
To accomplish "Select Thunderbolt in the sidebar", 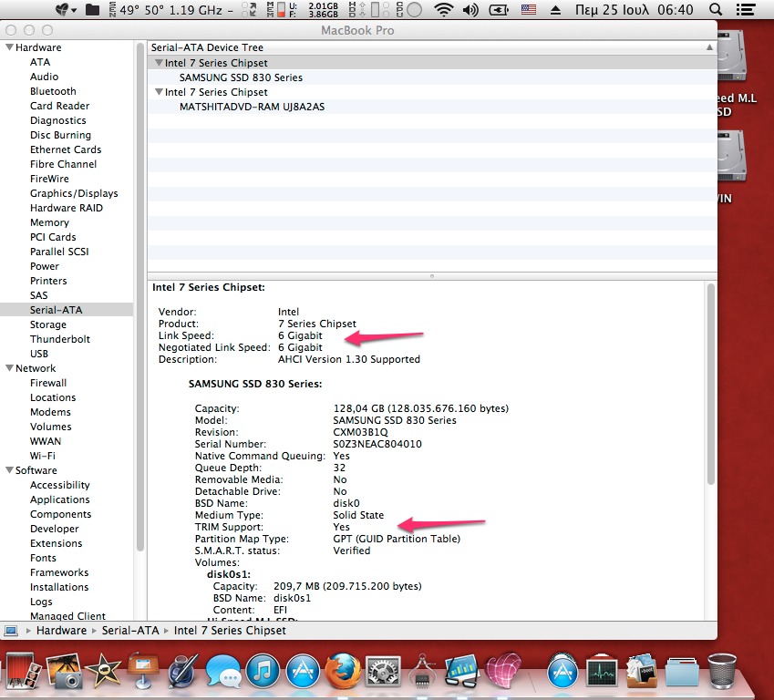I will 60,339.
